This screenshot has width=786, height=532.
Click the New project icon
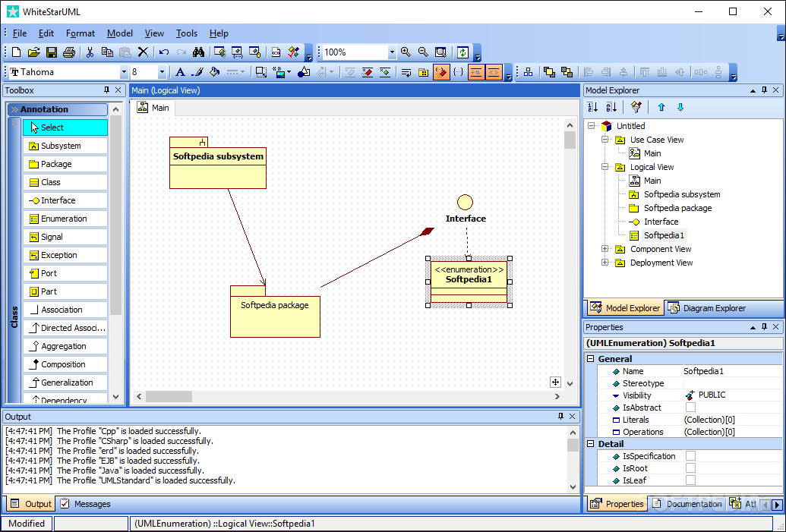(16, 52)
